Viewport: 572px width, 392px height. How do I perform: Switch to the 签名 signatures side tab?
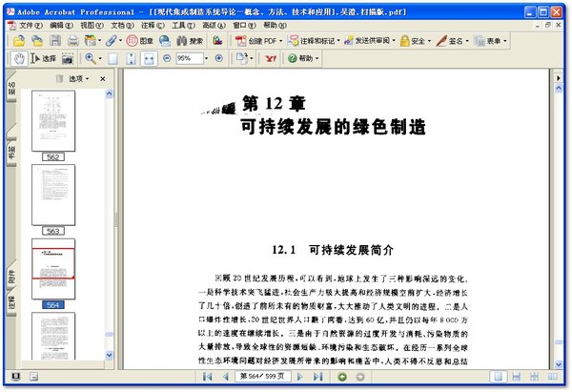tap(11, 88)
